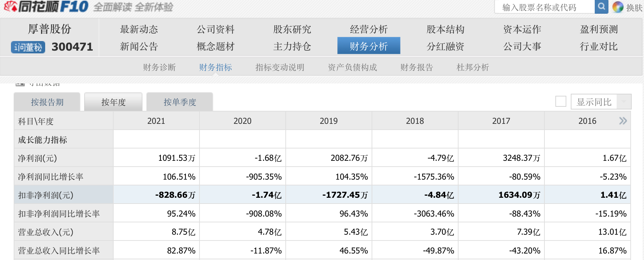Open 盈利预测 navigation item
The height and width of the screenshot is (260, 644).
(x=598, y=29)
